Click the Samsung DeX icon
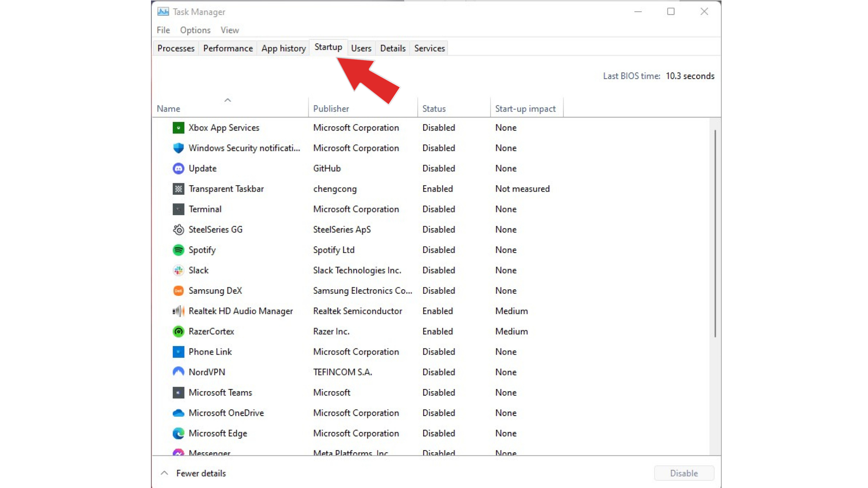Image resolution: width=868 pixels, height=488 pixels. tap(179, 291)
